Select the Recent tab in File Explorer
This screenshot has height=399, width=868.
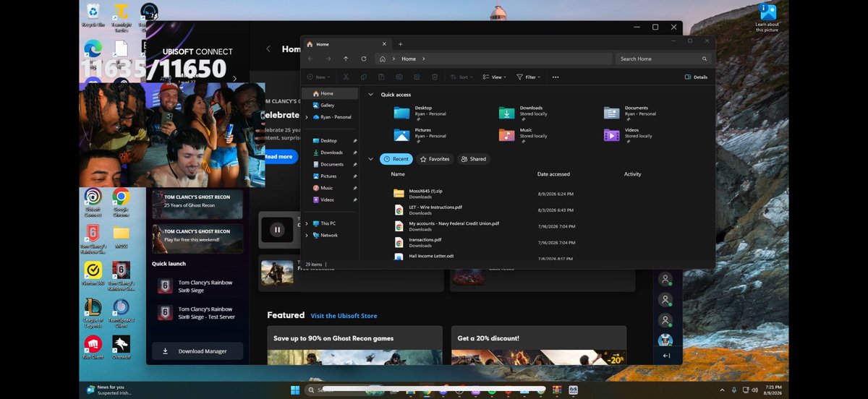pyautogui.click(x=396, y=159)
